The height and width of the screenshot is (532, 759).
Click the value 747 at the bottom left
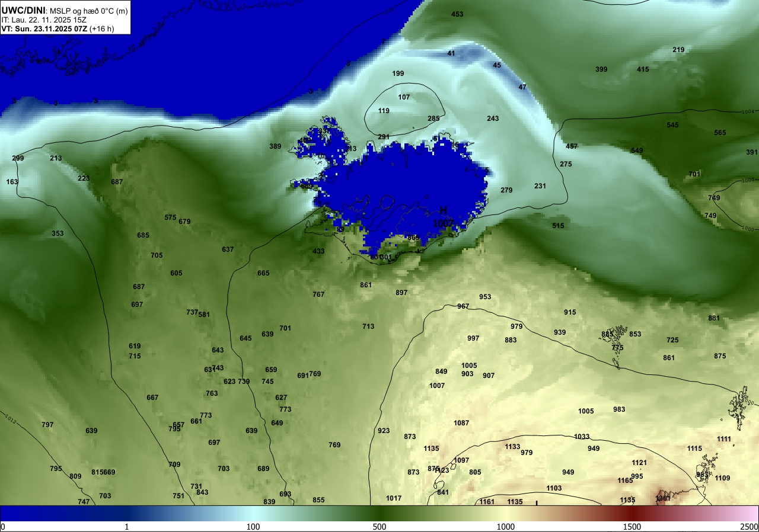(84, 502)
